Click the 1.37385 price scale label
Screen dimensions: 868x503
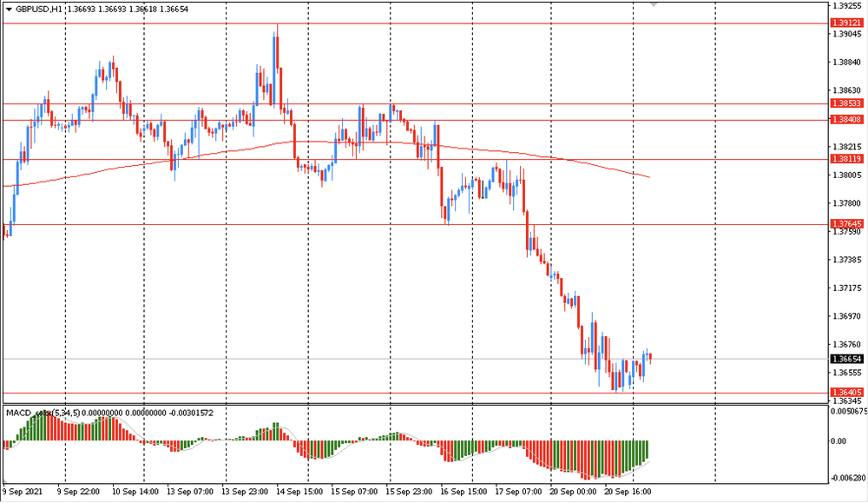coord(847,260)
